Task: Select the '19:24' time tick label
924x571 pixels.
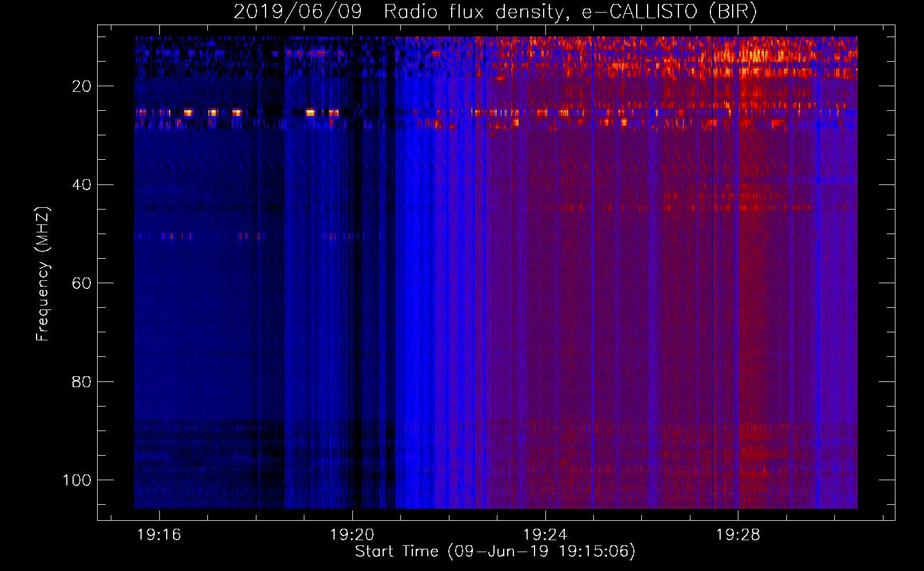Action: (545, 534)
